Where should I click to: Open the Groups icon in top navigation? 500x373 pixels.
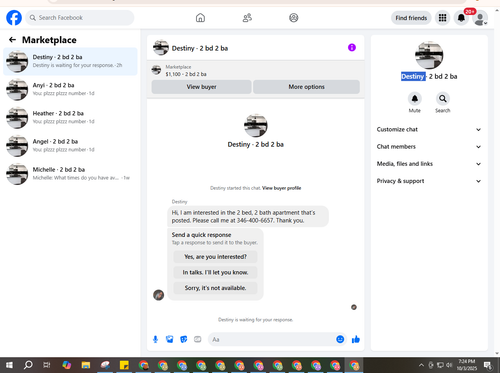[x=294, y=18]
